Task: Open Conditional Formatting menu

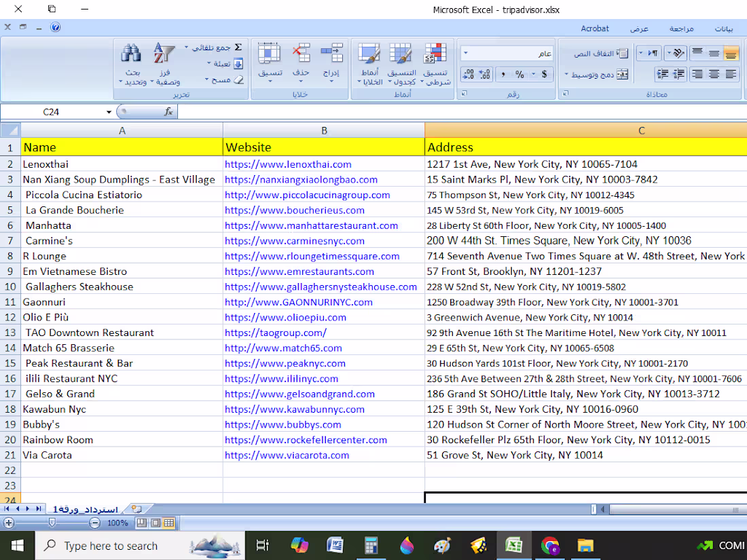Action: (x=435, y=64)
